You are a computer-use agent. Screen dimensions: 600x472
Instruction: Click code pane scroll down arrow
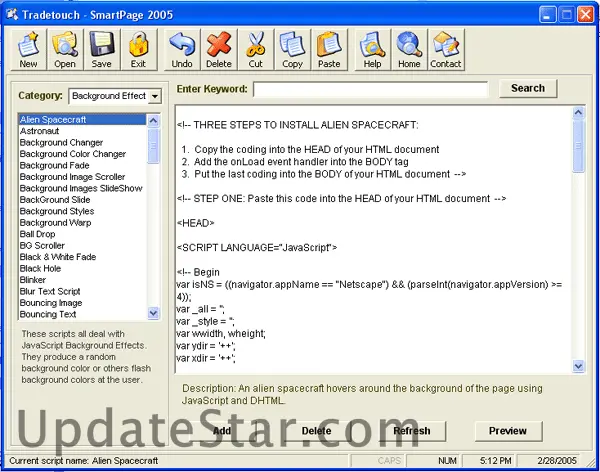(578, 366)
